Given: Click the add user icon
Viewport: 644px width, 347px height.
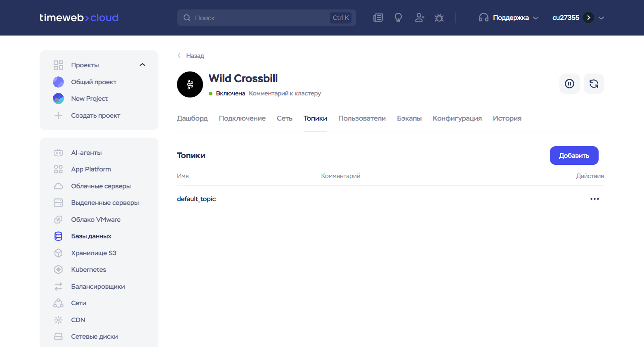Looking at the screenshot, I should (419, 18).
